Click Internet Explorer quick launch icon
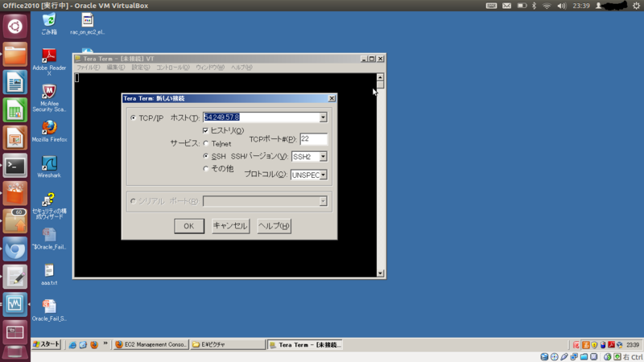The image size is (644, 362). click(x=72, y=345)
